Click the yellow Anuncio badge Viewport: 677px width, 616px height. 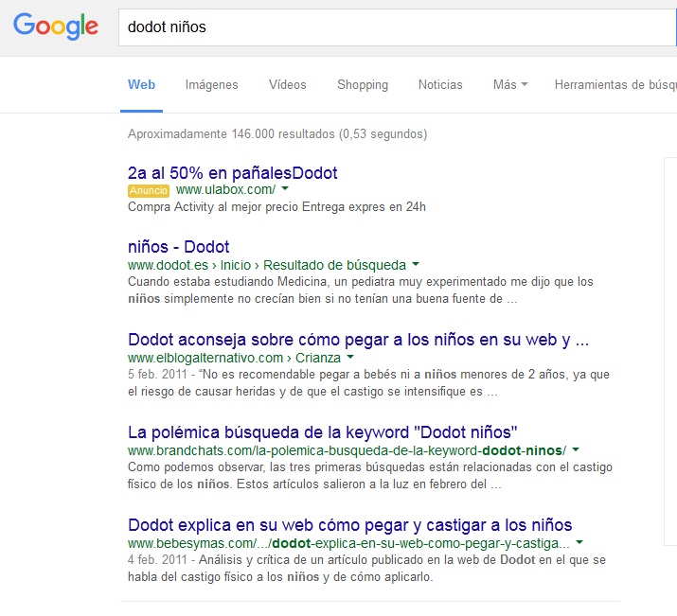[149, 190]
